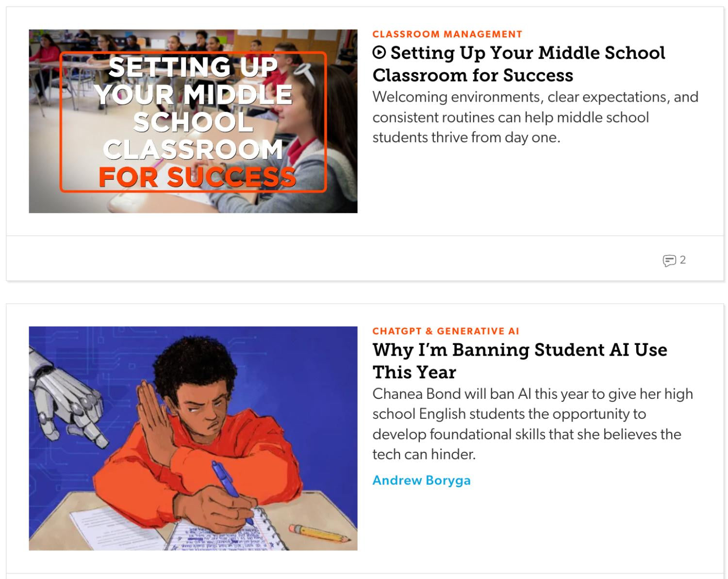
Task: Click the Welcoming environments description text
Action: [x=535, y=117]
